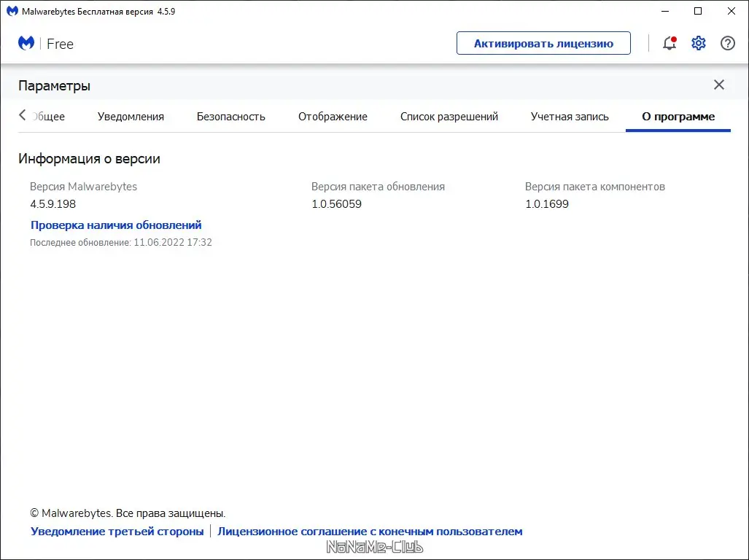Viewport: 749px width, 560px height.
Task: Click the Версия Malwarebytes label
Action: [84, 187]
